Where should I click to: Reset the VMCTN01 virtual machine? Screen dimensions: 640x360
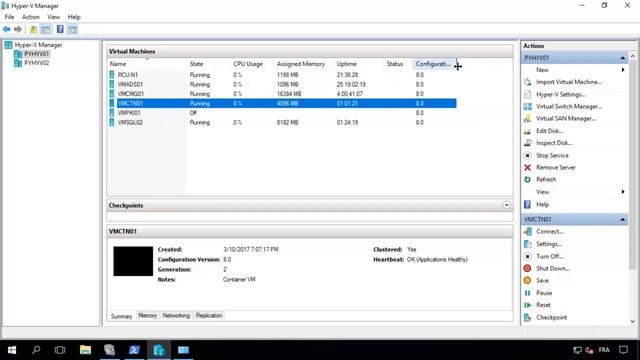pyautogui.click(x=543, y=305)
